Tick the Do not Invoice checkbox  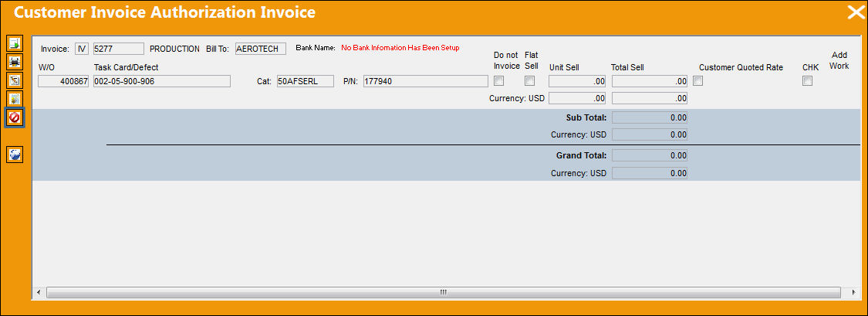499,81
